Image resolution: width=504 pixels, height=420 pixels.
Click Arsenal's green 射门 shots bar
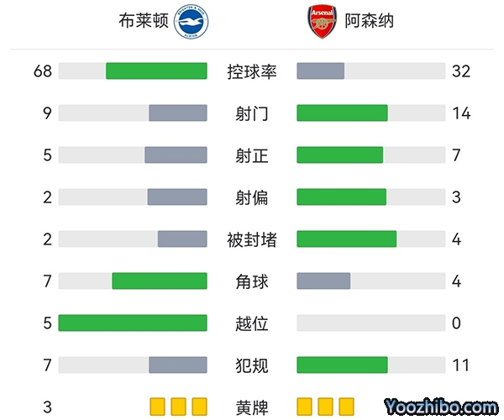point(342,113)
